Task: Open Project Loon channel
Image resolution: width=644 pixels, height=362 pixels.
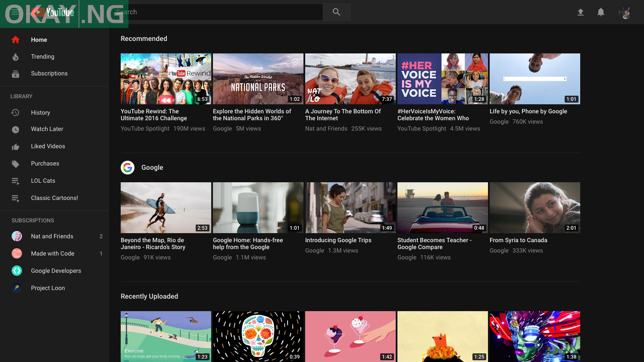Action: tap(48, 288)
